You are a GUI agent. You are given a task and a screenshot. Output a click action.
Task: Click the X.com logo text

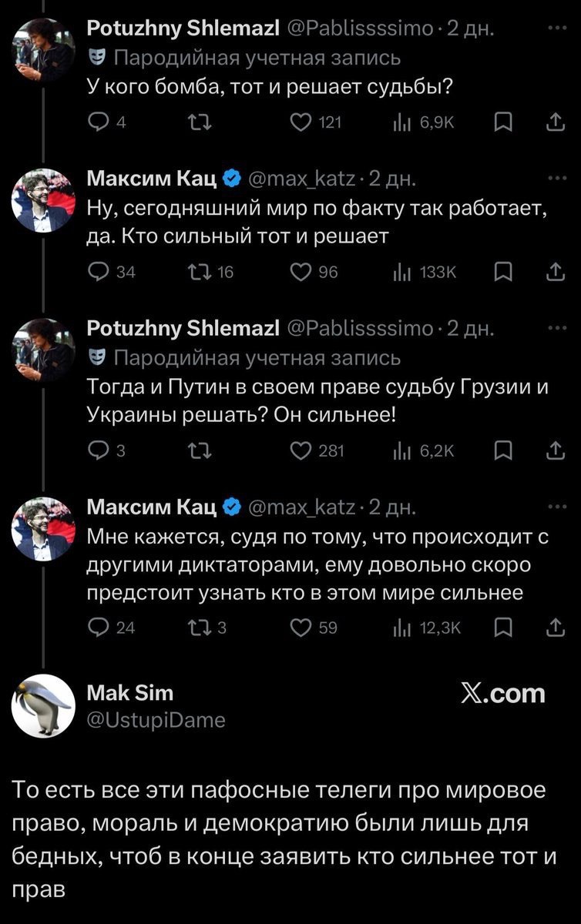pyautogui.click(x=502, y=694)
